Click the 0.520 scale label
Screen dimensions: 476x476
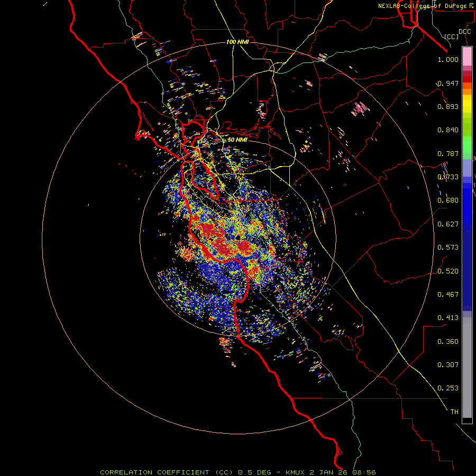tap(448, 271)
